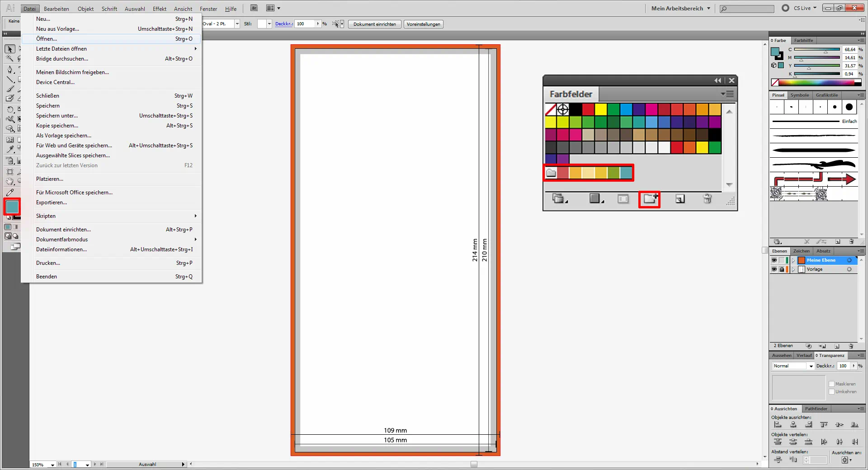Select the Pen tool in toolbox
868x470 pixels.
click(x=10, y=70)
